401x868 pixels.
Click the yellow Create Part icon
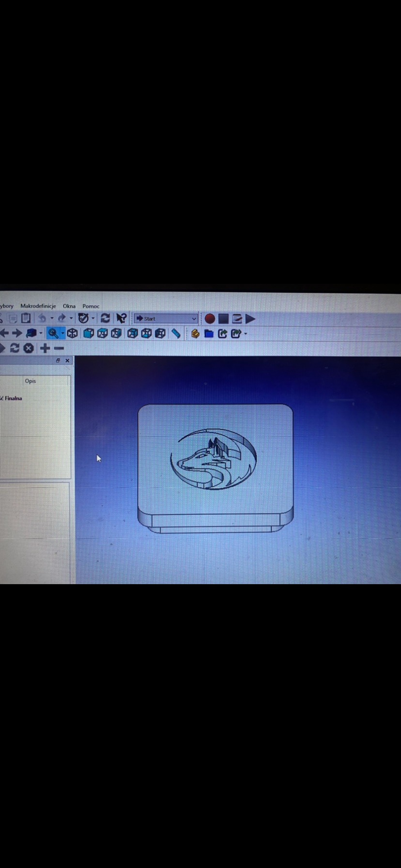(x=195, y=333)
